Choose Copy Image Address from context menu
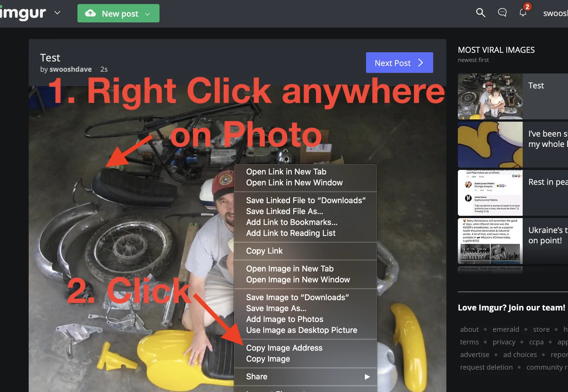 tap(284, 348)
